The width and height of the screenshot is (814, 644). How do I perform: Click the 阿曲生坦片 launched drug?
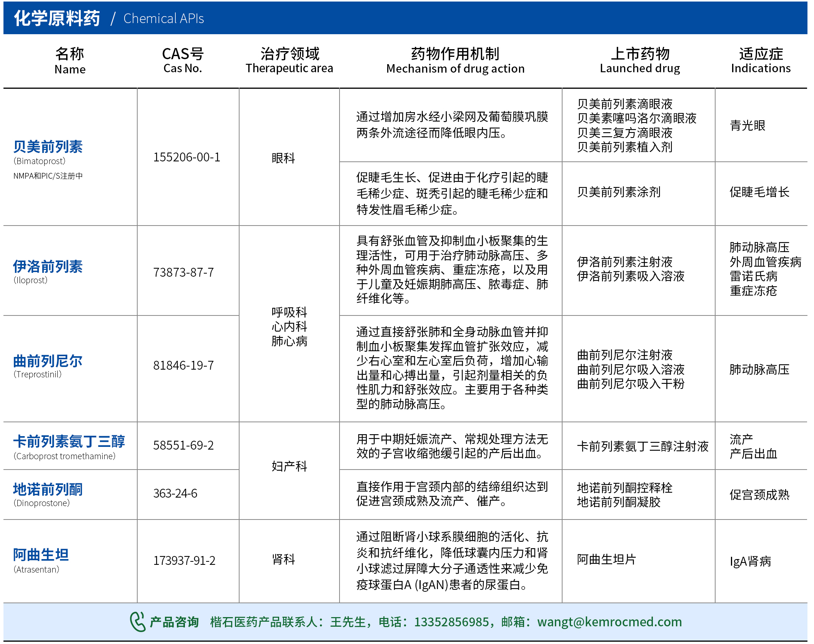606,559
